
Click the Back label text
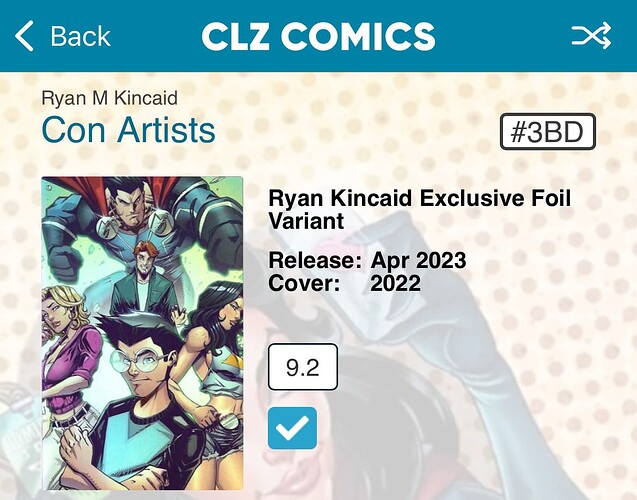pyautogui.click(x=80, y=36)
